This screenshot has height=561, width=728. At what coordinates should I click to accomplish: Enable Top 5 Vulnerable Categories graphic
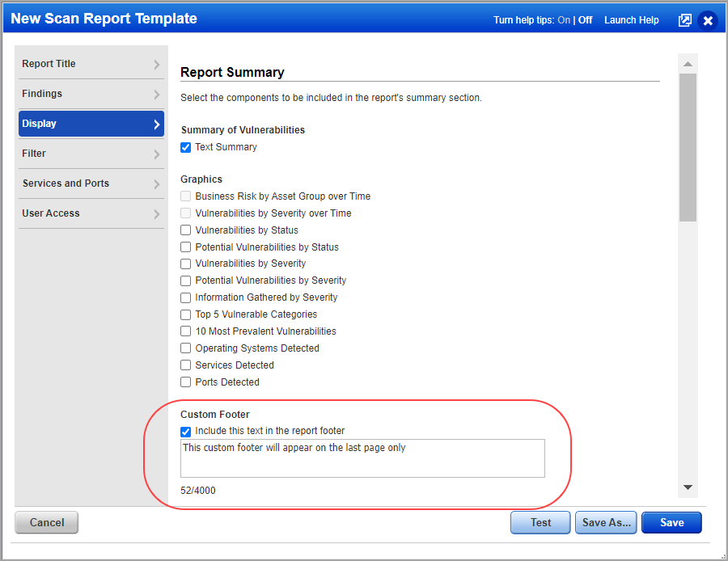185,314
